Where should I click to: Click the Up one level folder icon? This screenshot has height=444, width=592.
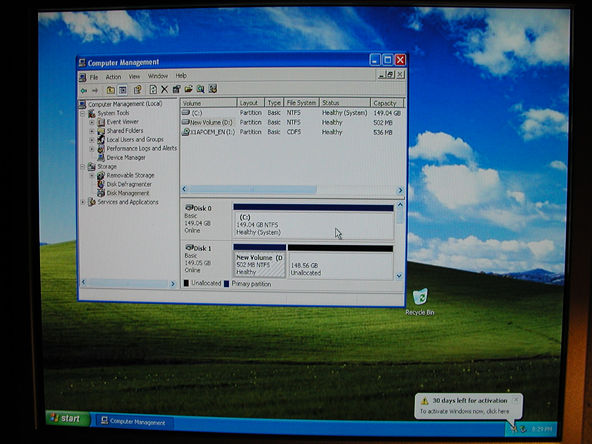click(x=110, y=90)
